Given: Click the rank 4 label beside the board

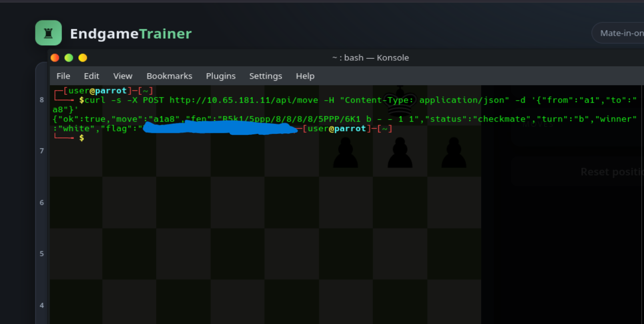Looking at the screenshot, I should click(42, 306).
